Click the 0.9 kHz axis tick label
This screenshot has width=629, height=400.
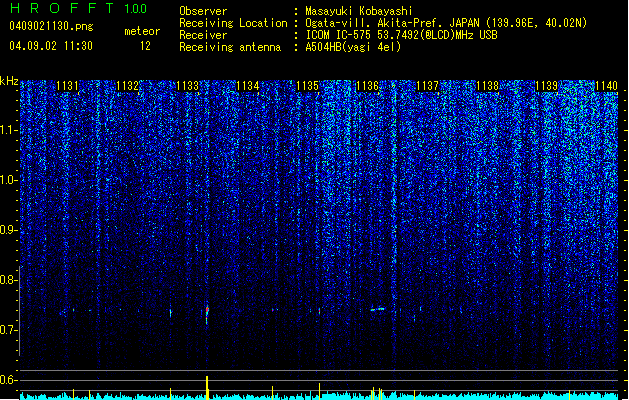pos(9,230)
